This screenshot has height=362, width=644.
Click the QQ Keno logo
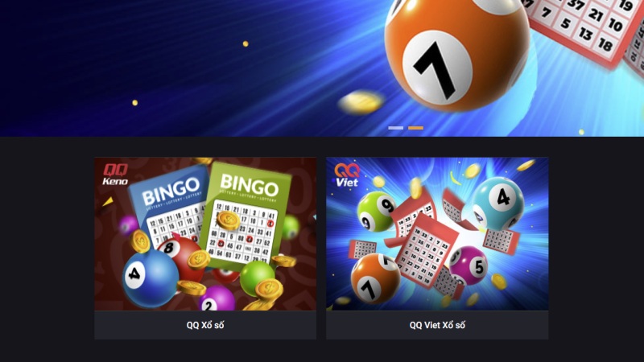[115, 175]
